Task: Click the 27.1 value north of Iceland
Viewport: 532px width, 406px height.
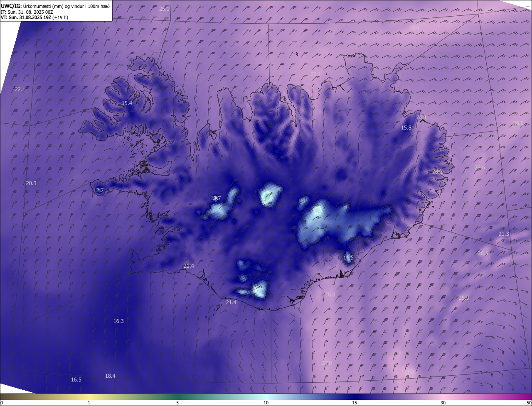Action: click(316, 74)
